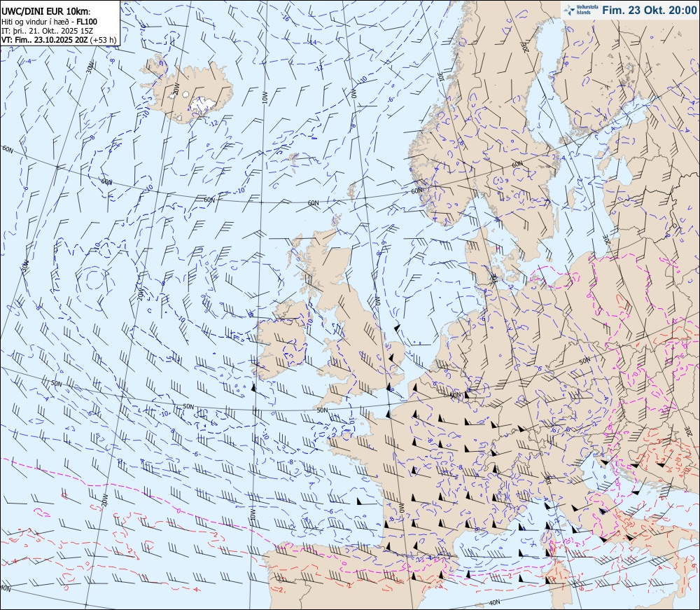
Task: Click the 'VT: Fim.. 23.10.2025 20Z' valid time text
Action: pos(45,40)
